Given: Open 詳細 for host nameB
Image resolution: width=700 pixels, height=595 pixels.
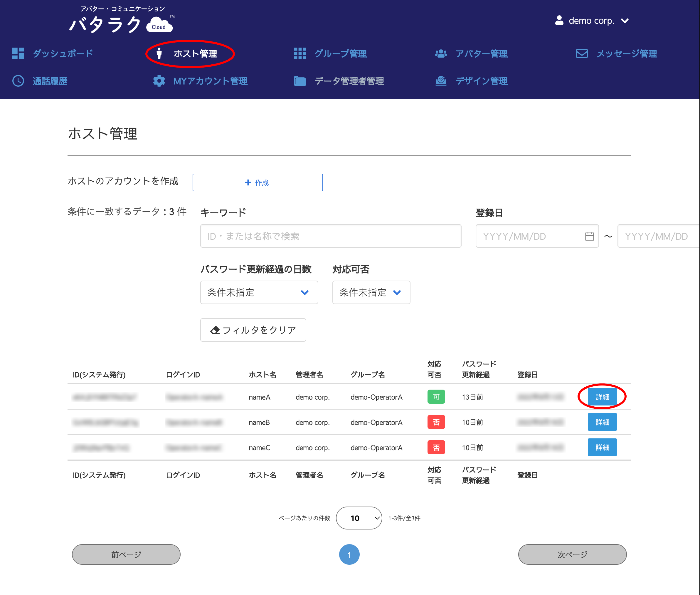Looking at the screenshot, I should 602,422.
